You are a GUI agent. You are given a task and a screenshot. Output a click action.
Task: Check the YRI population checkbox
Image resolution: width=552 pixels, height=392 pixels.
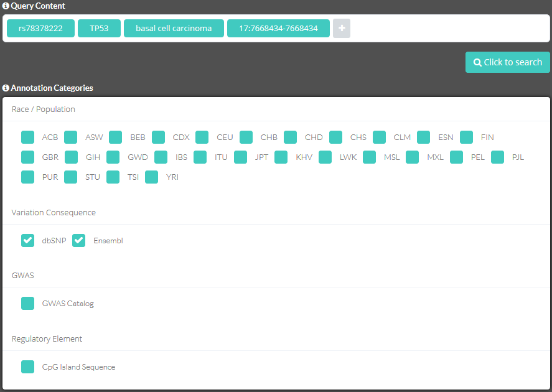point(151,177)
